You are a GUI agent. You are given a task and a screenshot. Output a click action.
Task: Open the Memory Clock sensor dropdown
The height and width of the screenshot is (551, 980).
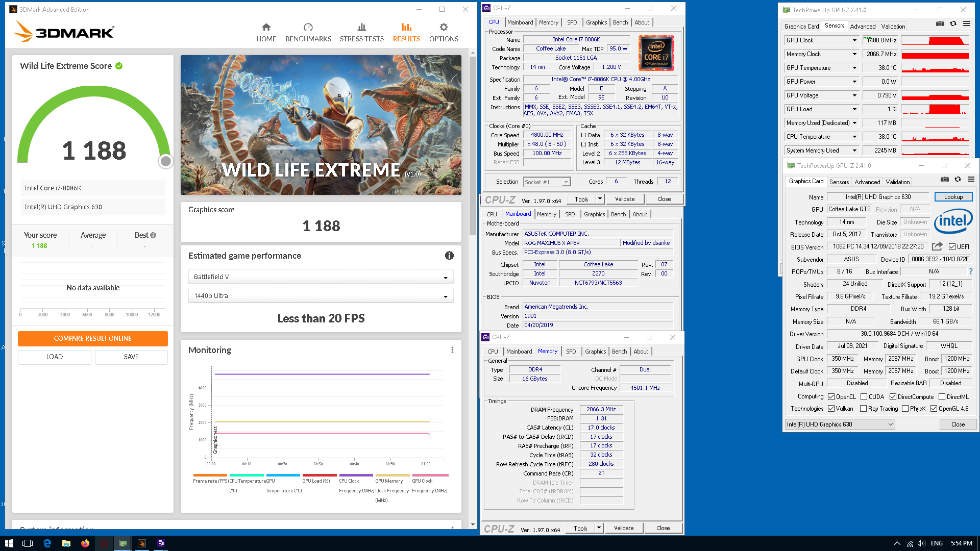pos(854,54)
